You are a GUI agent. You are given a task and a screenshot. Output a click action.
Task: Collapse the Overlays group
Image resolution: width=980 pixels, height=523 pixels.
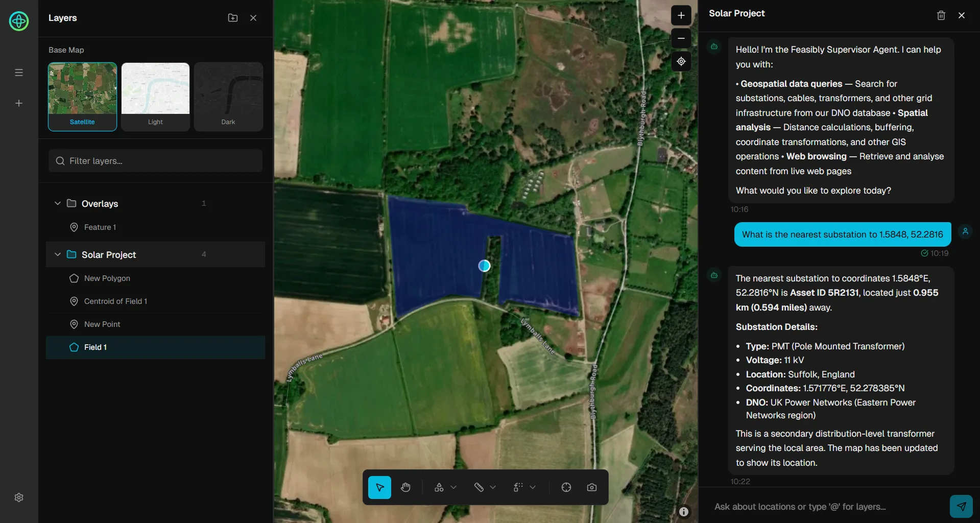click(x=58, y=203)
